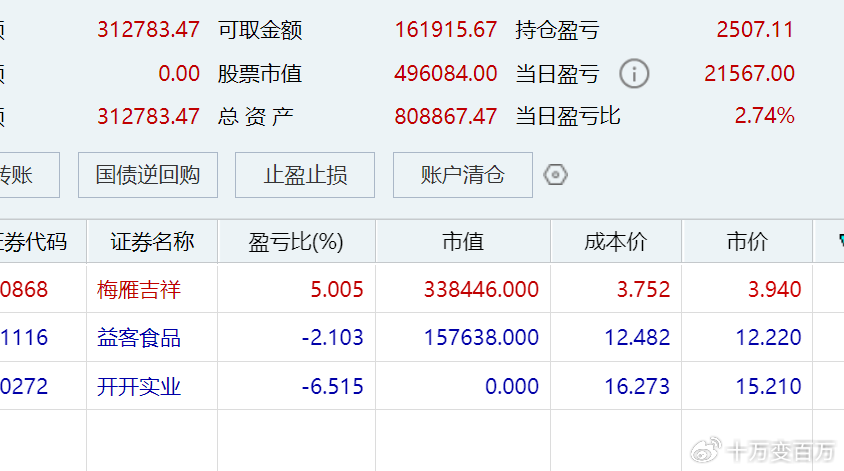Screen dimensions: 844x471
Task: Sort holdings by 盈亏比(%) column
Action: tap(296, 241)
